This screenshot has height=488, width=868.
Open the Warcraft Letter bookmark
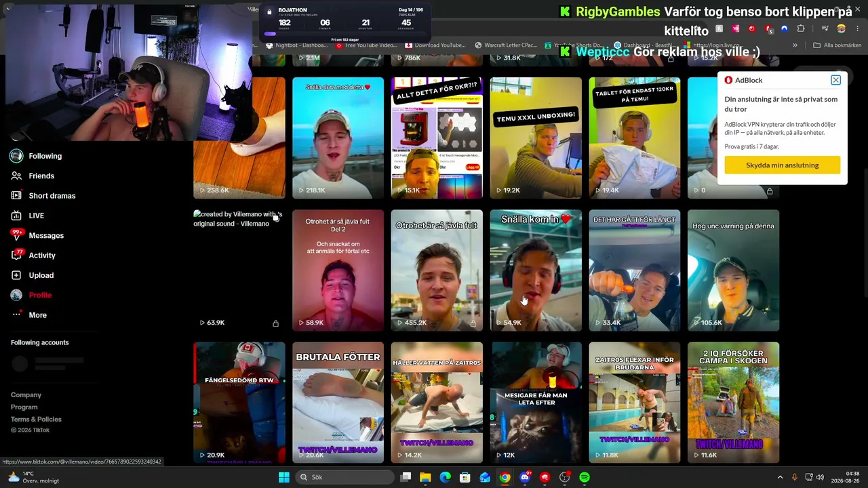(506, 45)
